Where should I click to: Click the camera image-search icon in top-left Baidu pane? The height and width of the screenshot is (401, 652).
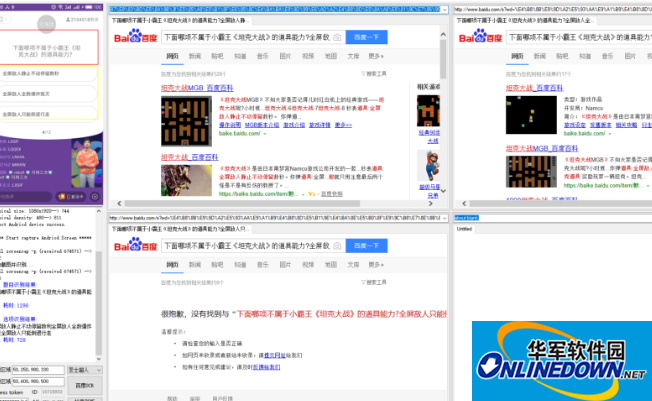(337, 37)
